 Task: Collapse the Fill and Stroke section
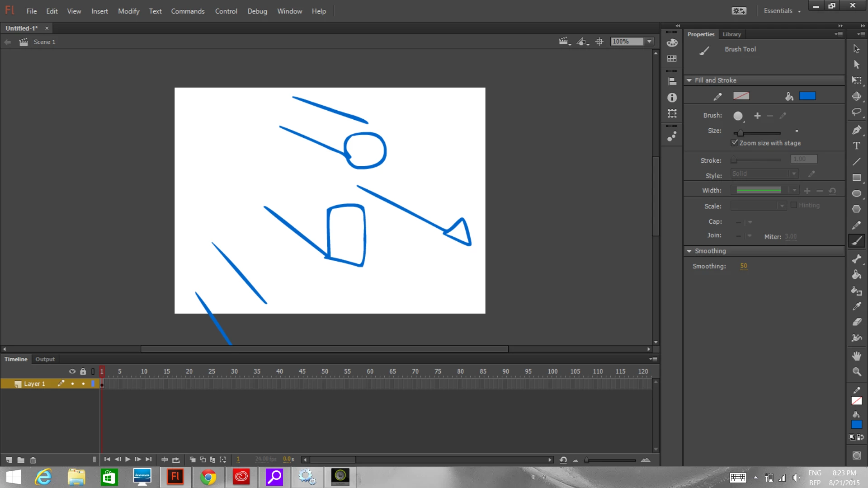(689, 80)
